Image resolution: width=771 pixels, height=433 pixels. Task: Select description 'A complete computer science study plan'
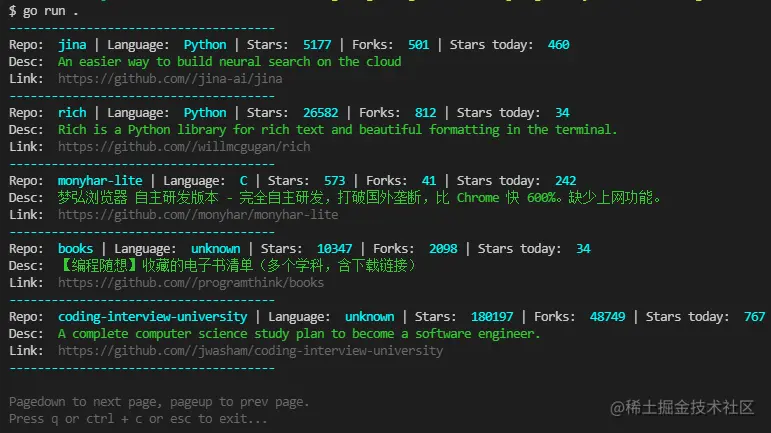pos(299,334)
